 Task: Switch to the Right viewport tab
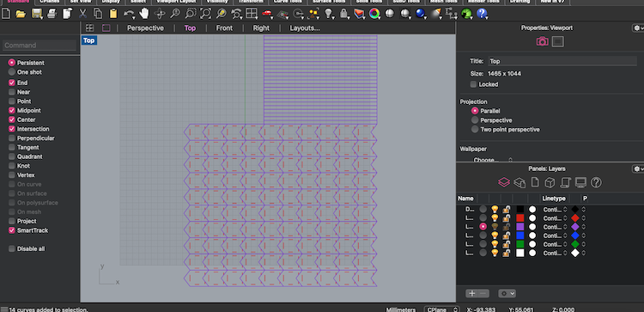click(x=261, y=28)
